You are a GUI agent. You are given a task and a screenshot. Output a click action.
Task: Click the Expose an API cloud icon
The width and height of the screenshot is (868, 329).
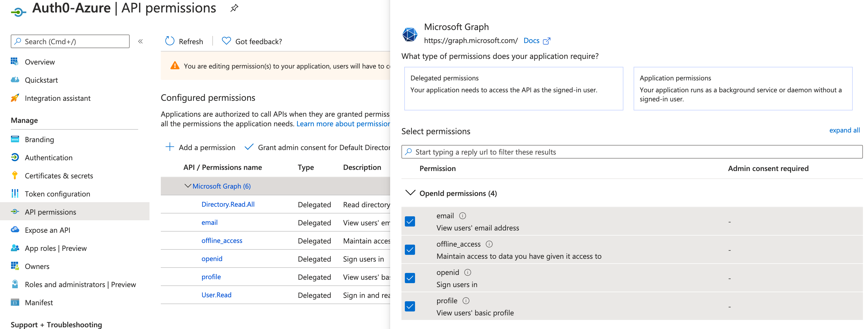(x=15, y=230)
